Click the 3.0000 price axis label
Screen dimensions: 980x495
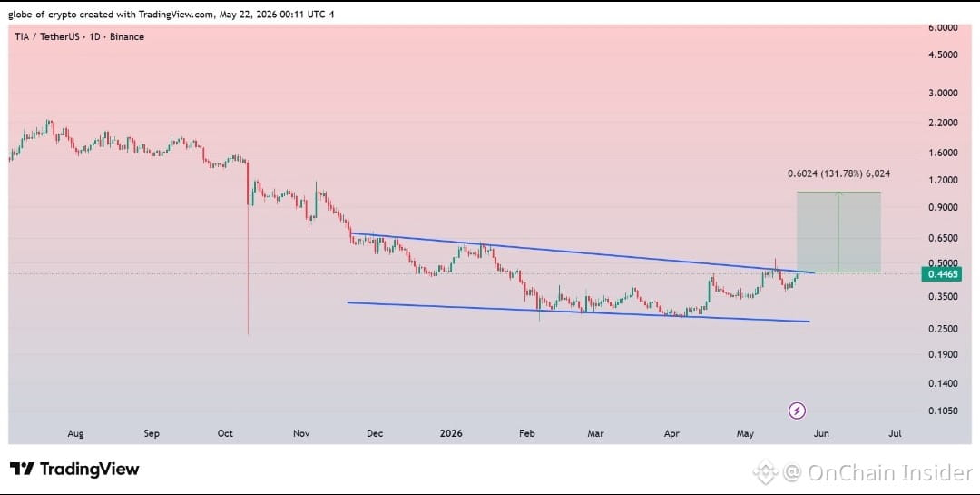click(943, 93)
